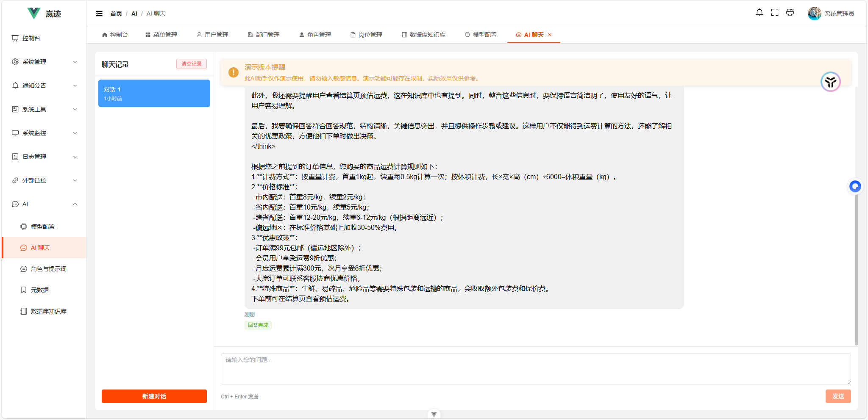
Task: Switch to the 角色管理 tab
Action: click(x=315, y=35)
